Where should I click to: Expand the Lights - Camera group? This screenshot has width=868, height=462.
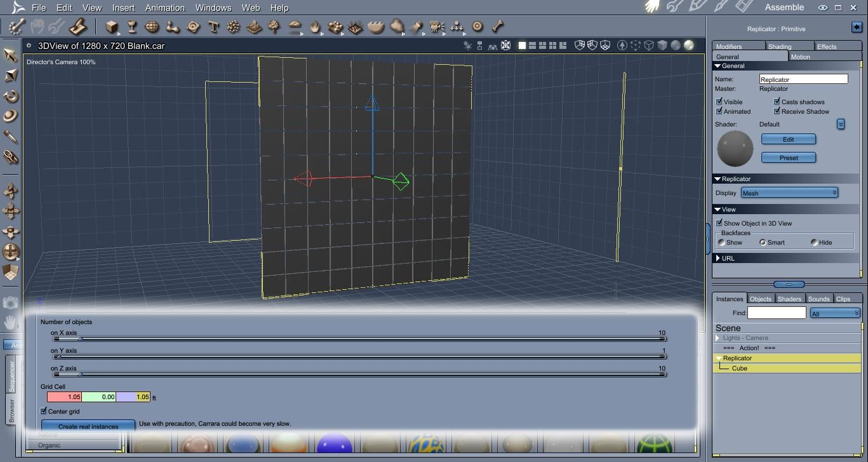coord(718,338)
